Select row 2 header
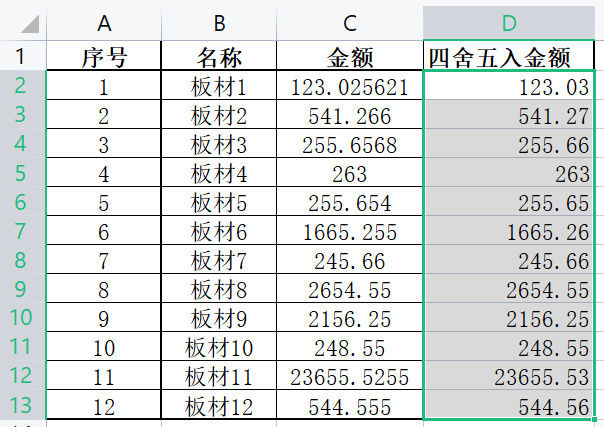 (x=23, y=85)
